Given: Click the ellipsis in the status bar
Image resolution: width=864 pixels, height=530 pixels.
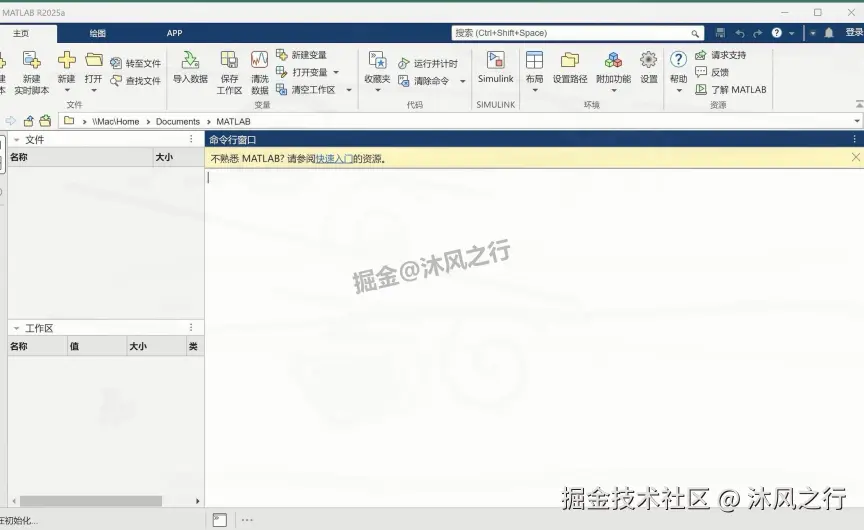Looking at the screenshot, I should click(247, 520).
